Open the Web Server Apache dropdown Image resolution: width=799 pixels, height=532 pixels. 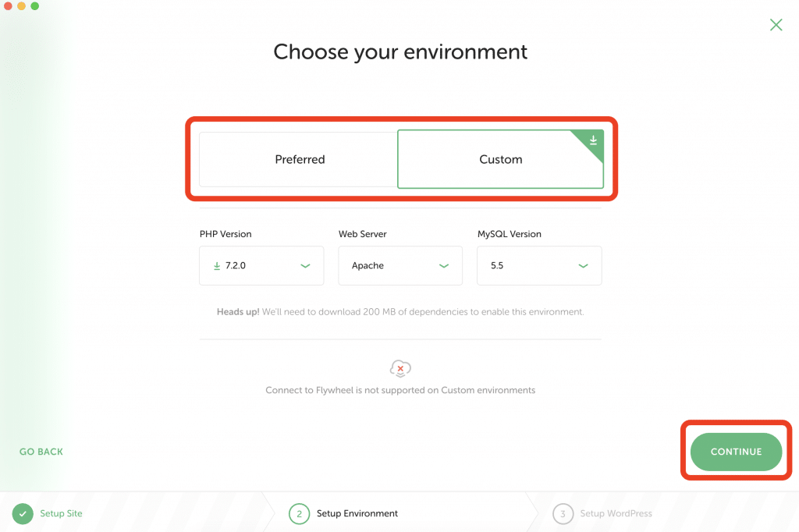400,265
